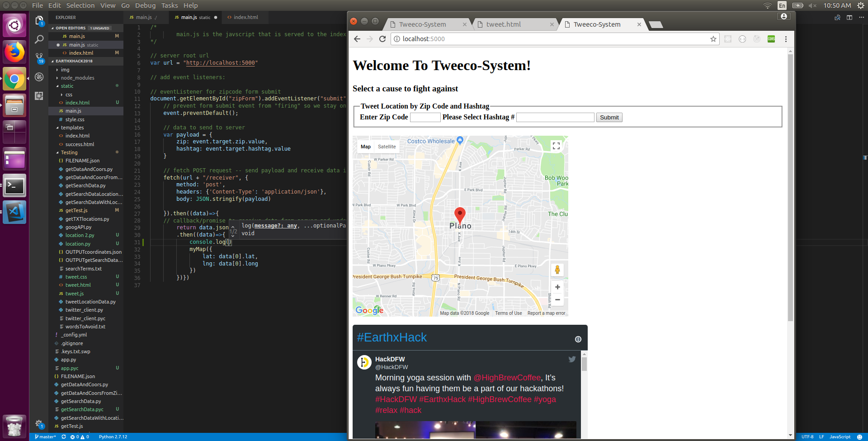Open the Extensions view icon in VS Code
This screenshot has width=868, height=441.
pyautogui.click(x=39, y=95)
